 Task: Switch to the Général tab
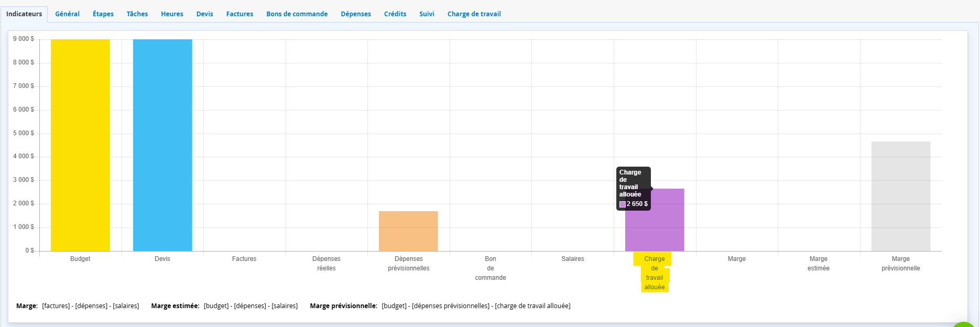(67, 14)
